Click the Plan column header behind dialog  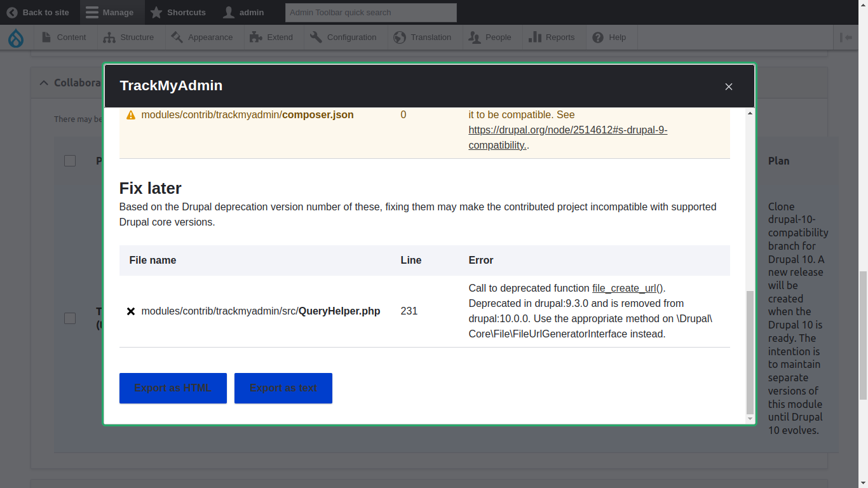pos(778,161)
